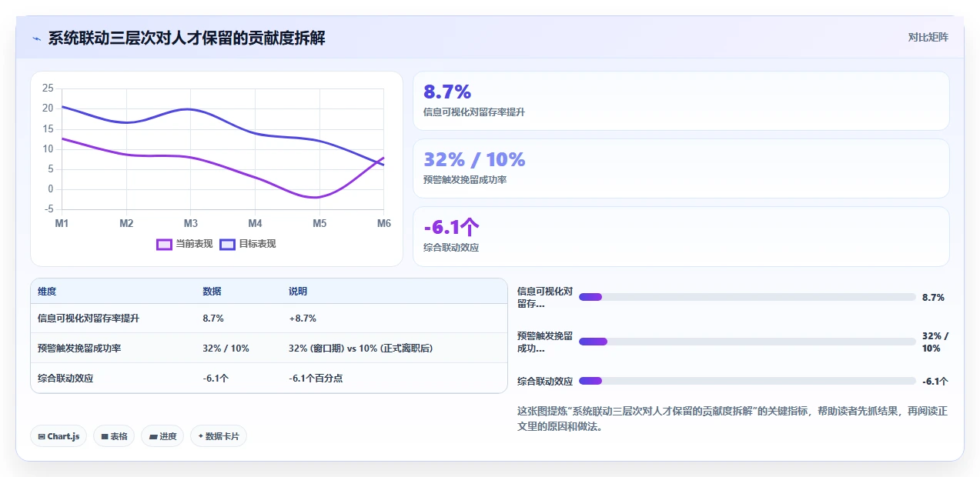
Task: Click the Chart.js chip icon
Action: tap(42, 436)
